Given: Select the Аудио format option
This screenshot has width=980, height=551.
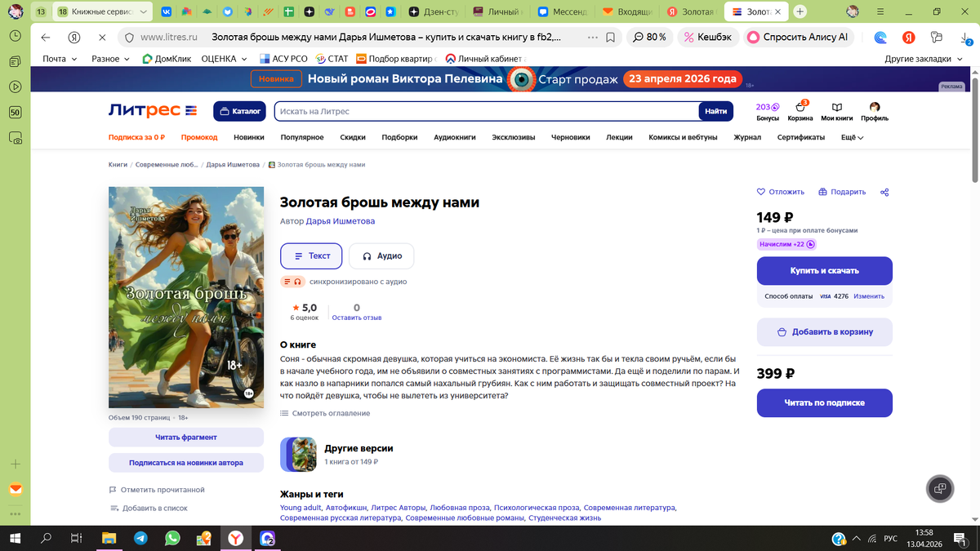Looking at the screenshot, I should pos(381,256).
